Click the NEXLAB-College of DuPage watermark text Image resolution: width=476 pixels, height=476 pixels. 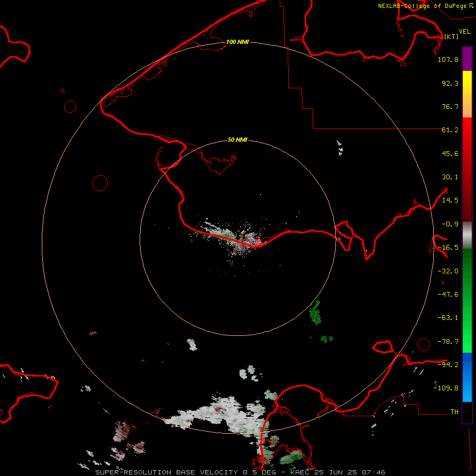(x=425, y=6)
